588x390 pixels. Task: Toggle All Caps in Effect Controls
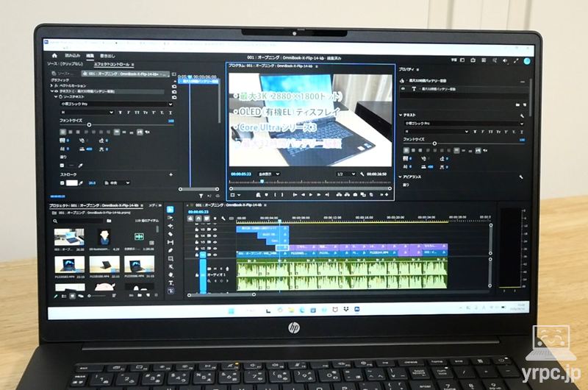[137, 113]
